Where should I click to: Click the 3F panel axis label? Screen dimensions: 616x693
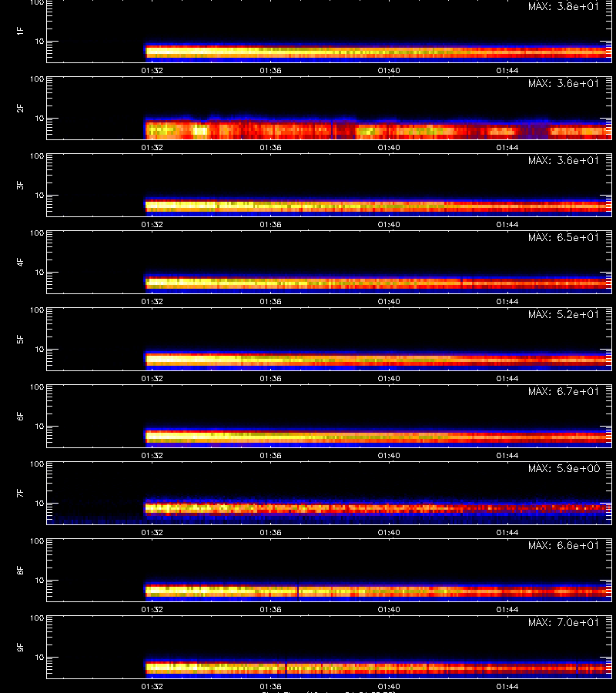[20, 185]
